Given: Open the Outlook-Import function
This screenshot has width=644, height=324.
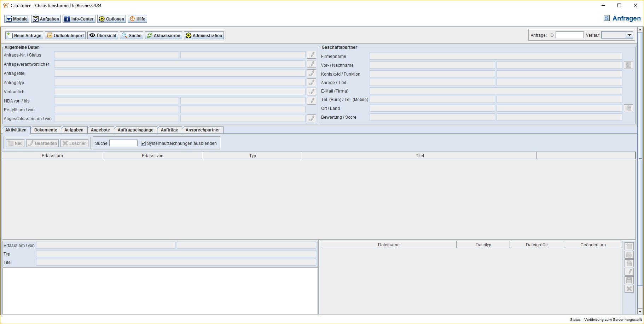Looking at the screenshot, I should pos(65,35).
